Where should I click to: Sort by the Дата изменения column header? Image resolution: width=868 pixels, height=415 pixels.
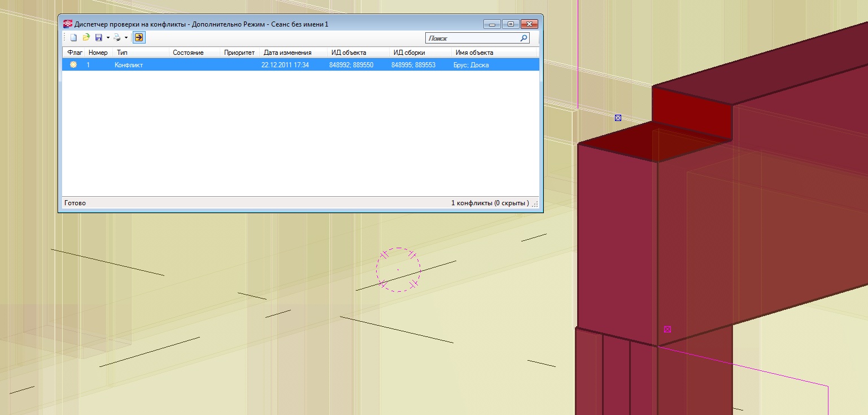click(x=294, y=53)
